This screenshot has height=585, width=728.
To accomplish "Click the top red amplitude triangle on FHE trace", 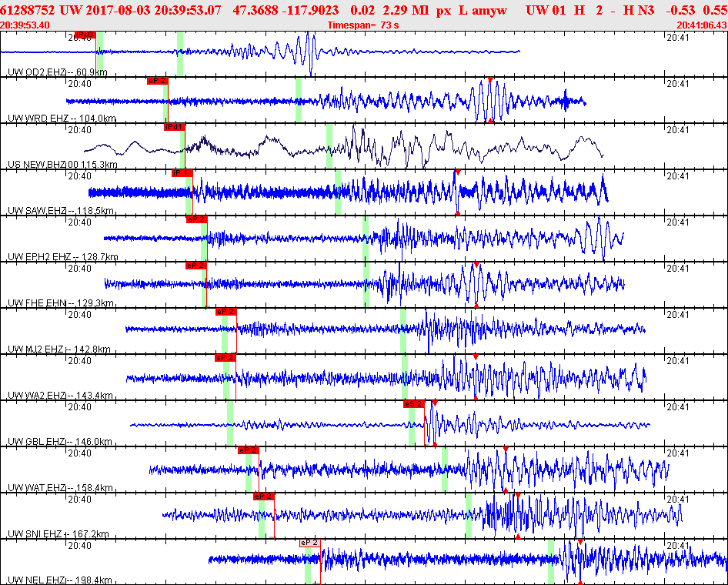I will [x=476, y=265].
